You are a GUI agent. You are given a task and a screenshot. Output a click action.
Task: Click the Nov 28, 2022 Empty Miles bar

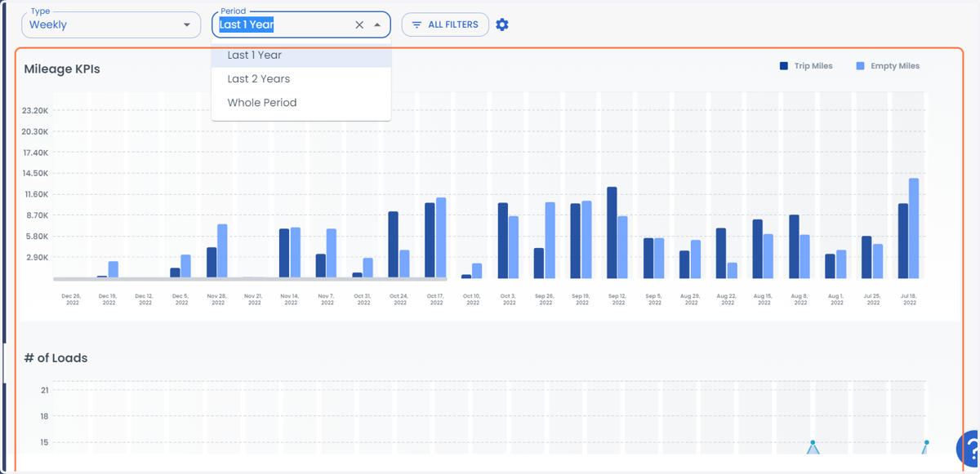pos(222,251)
